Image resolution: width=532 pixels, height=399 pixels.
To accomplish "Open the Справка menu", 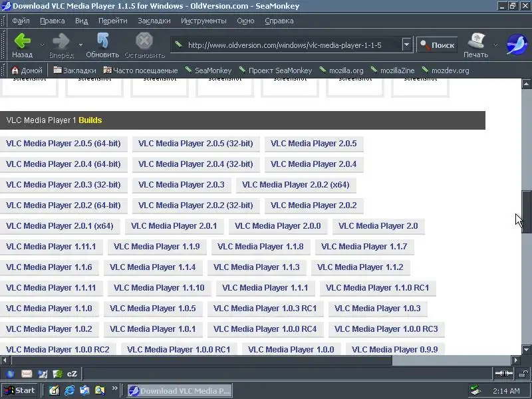I will coord(279,21).
